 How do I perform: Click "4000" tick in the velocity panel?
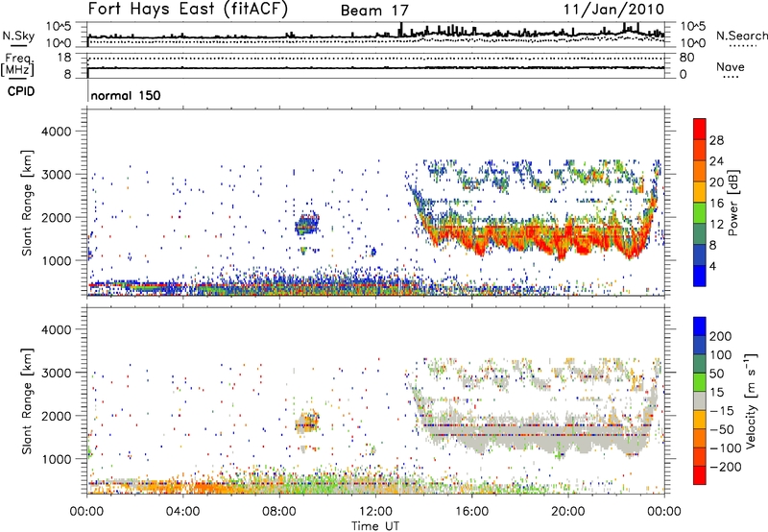pyautogui.click(x=57, y=329)
